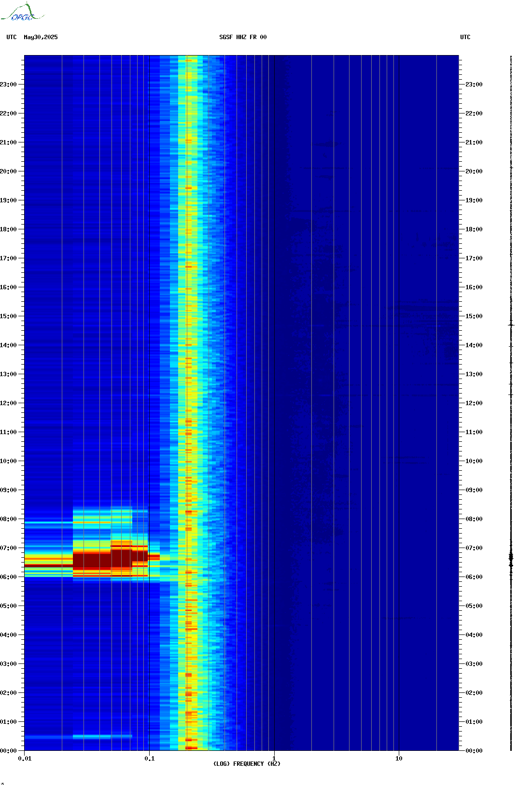Click the 13:00 label on the left time axis
The width and height of the screenshot is (532, 789).
8,374
